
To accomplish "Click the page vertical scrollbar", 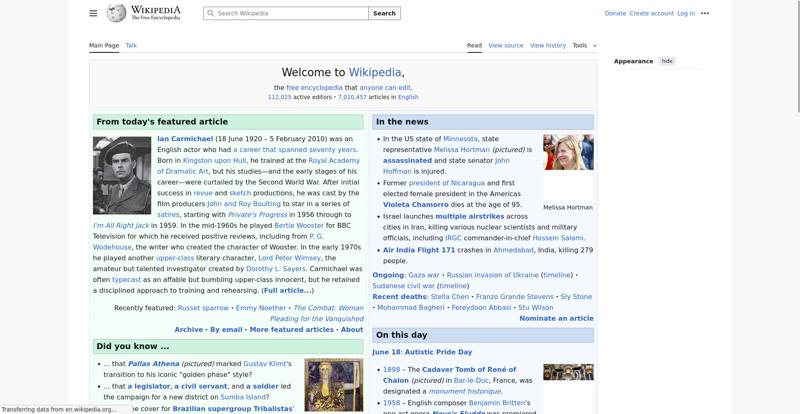I will point(797,56).
